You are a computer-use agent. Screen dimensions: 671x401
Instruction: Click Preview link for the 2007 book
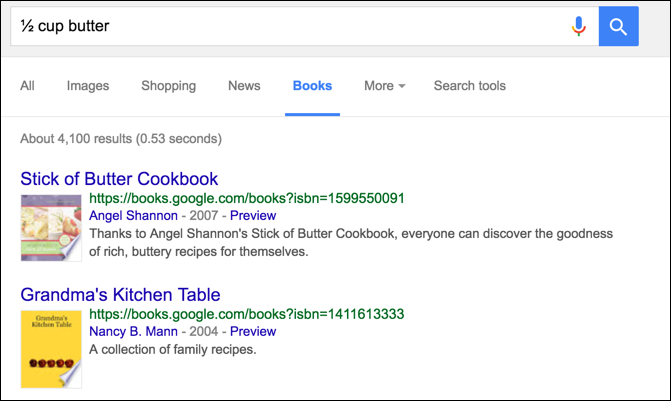coord(253,215)
